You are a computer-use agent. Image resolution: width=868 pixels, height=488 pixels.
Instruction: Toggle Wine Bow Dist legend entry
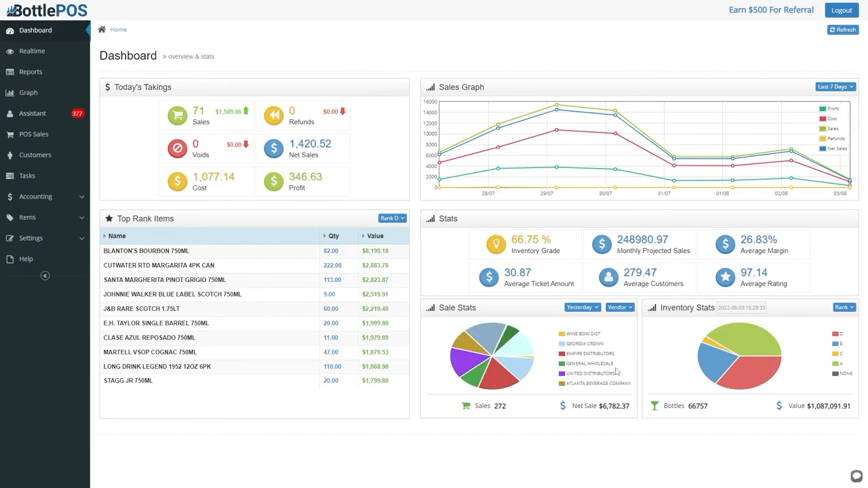(x=580, y=333)
